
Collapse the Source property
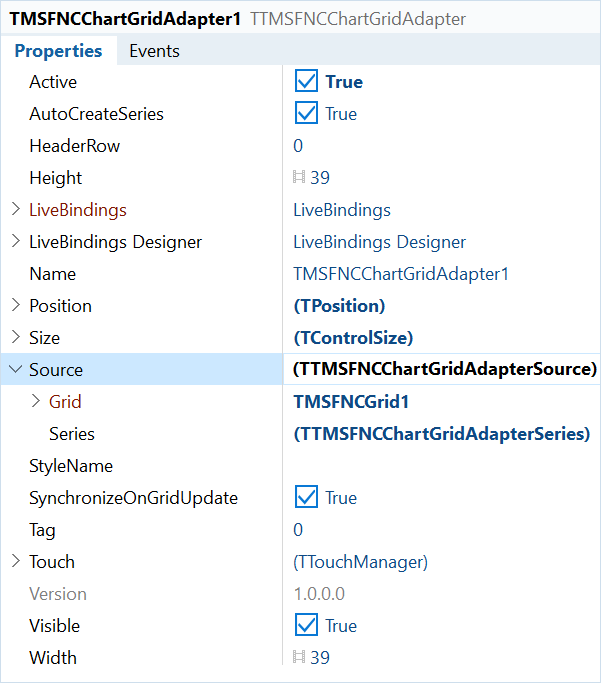click(15, 369)
